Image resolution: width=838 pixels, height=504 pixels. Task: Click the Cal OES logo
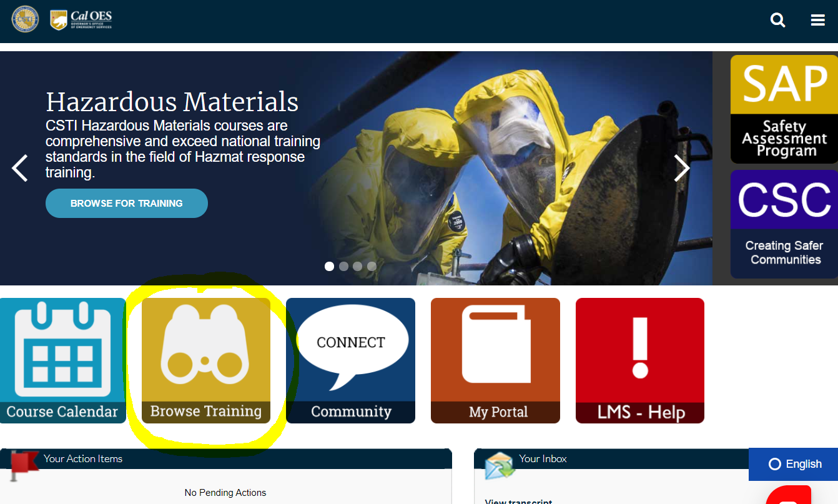(81, 20)
